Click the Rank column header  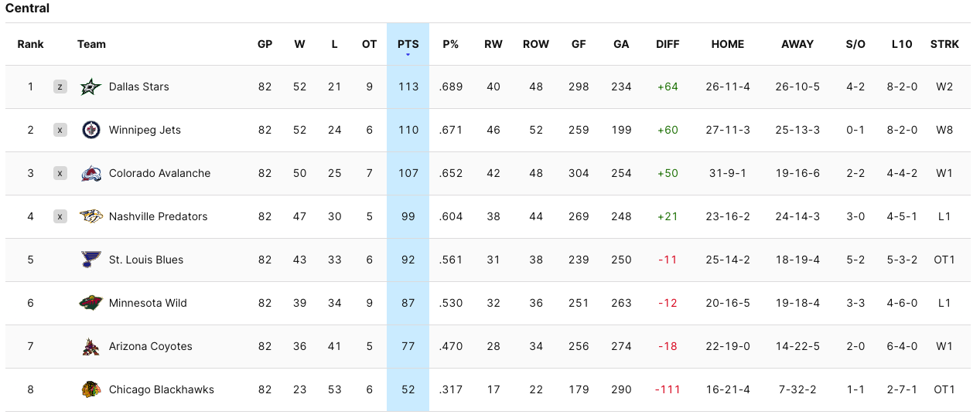31,44
